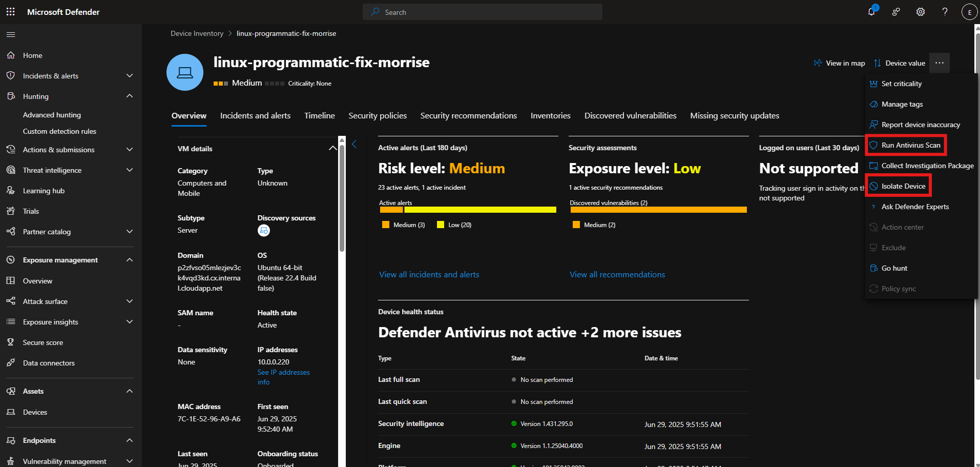Collapse the navigation hamburger menu
Image resolution: width=980 pixels, height=467 pixels.
pos(11,34)
